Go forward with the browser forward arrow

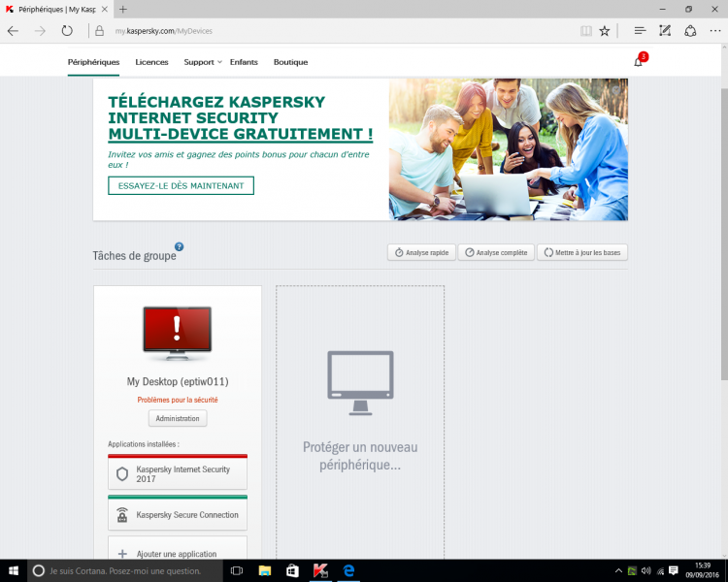(x=40, y=31)
